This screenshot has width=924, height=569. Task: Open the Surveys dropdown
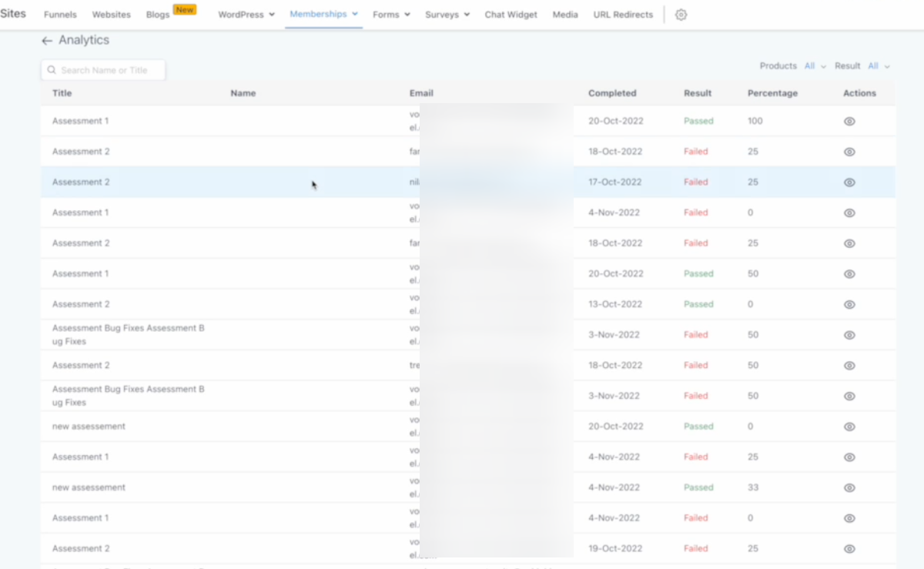click(x=447, y=15)
